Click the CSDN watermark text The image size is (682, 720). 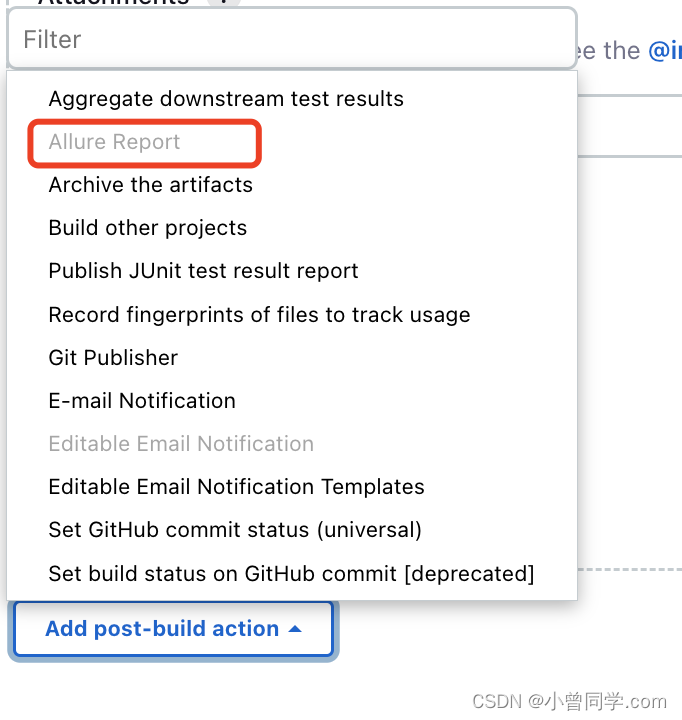click(x=569, y=702)
